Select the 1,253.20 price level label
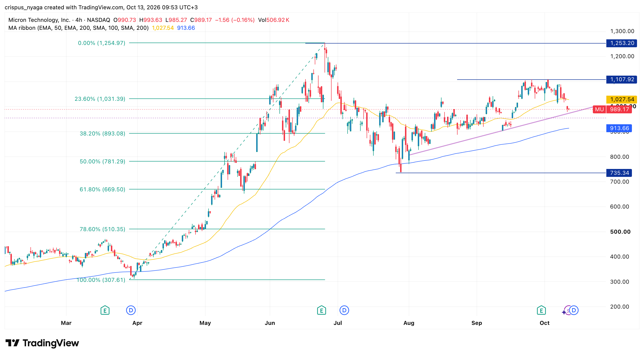This screenshot has height=357, width=644. (x=621, y=43)
